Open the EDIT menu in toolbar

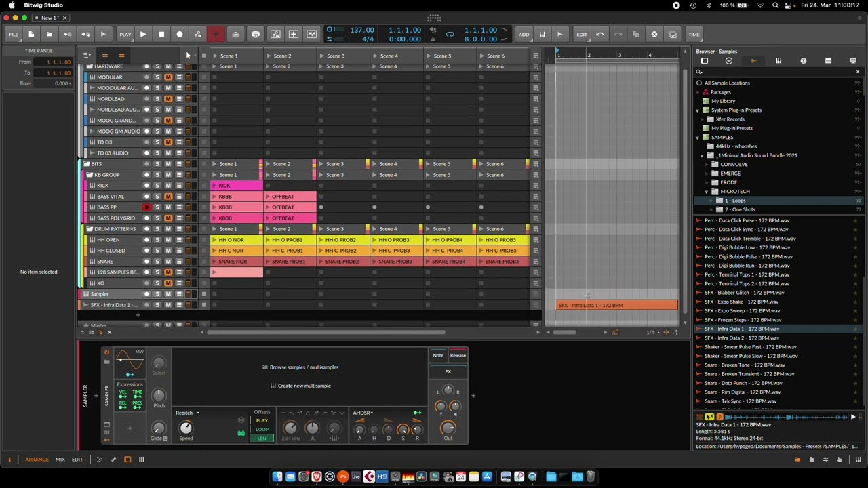point(582,34)
